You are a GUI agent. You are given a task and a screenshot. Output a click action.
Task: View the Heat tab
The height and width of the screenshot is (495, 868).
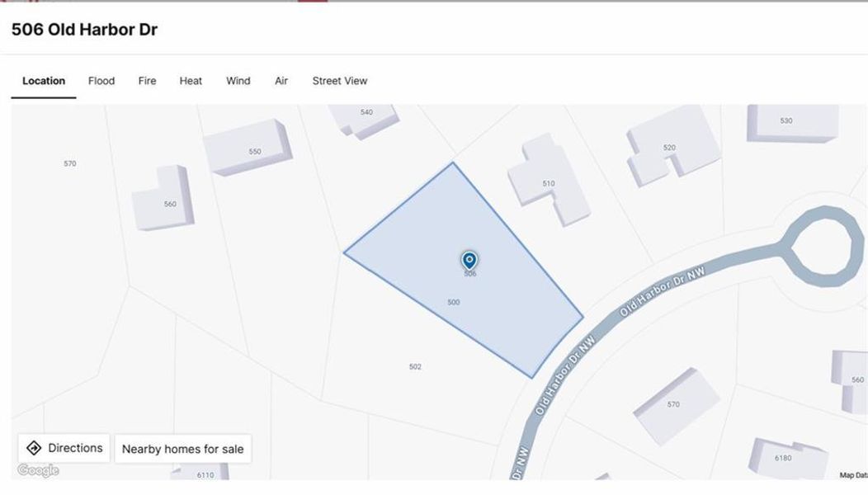point(190,80)
